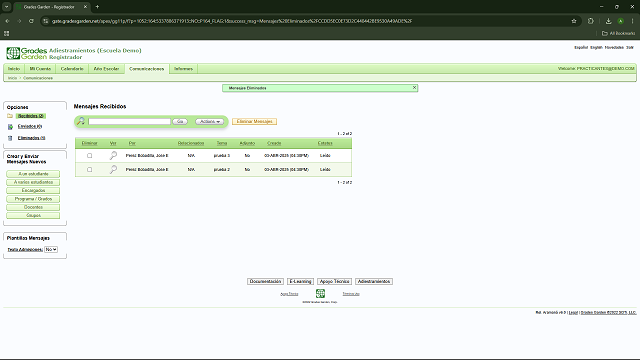Click the Enviados sent-messages icon
The height and width of the screenshot is (360, 640).
10,127
